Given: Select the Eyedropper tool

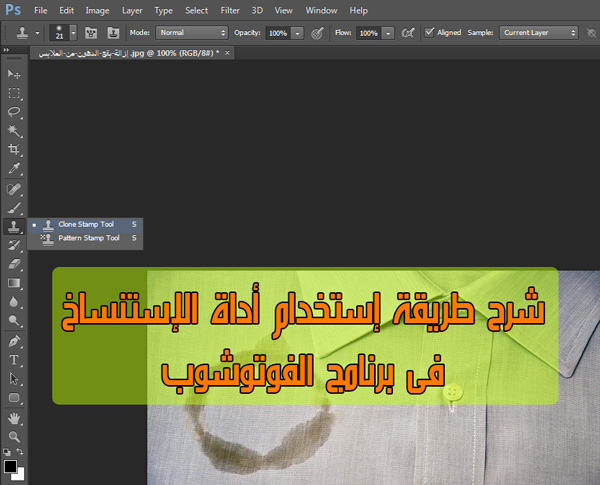Looking at the screenshot, I should click(14, 168).
